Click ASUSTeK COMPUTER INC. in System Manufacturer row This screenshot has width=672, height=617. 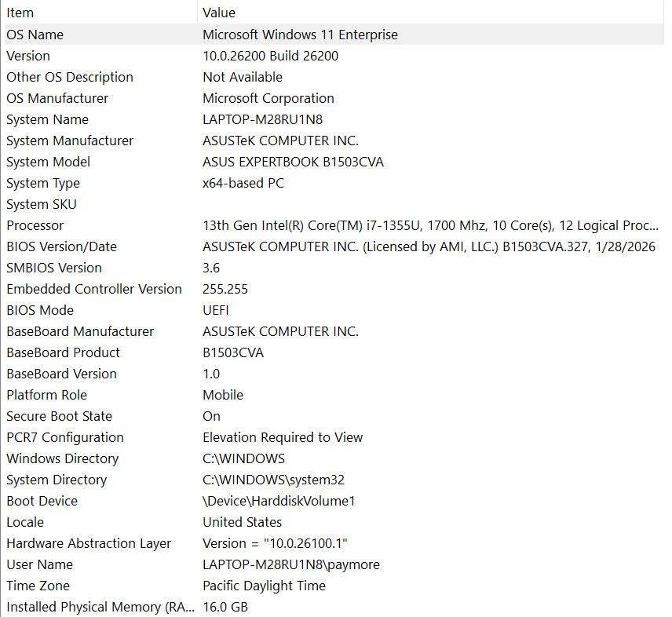click(x=281, y=141)
